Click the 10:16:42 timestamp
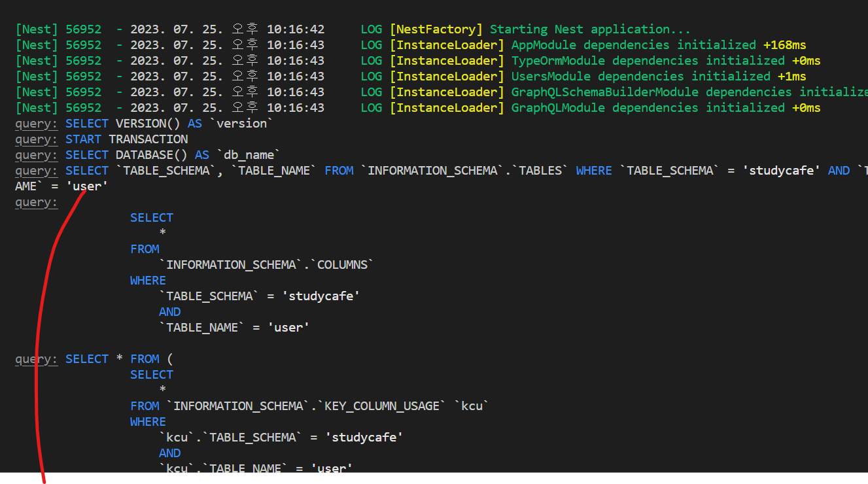This screenshot has height=484, width=868. pos(296,29)
